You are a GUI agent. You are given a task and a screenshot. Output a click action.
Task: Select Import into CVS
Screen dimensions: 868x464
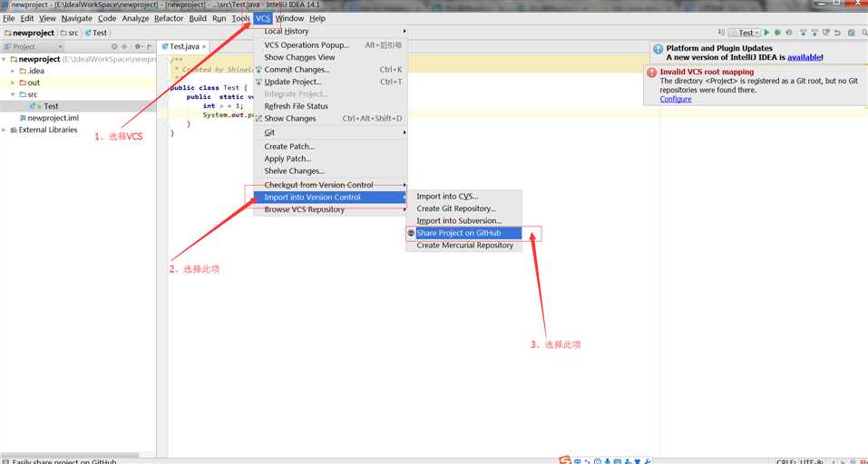[463, 197]
